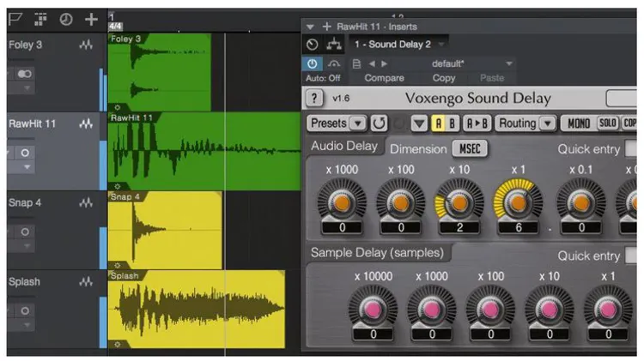Viewport: 644px width, 361px height.
Task: Click the automation curve icon beside the power button
Action: point(334,63)
